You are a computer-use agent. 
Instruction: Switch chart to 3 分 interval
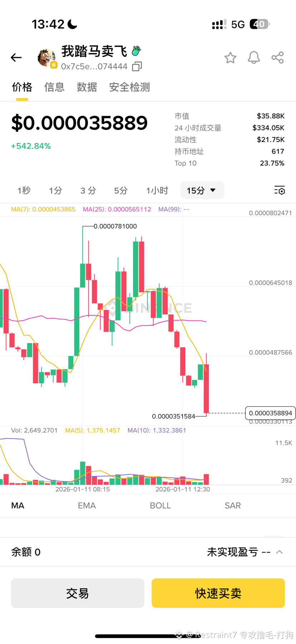pyautogui.click(x=88, y=191)
